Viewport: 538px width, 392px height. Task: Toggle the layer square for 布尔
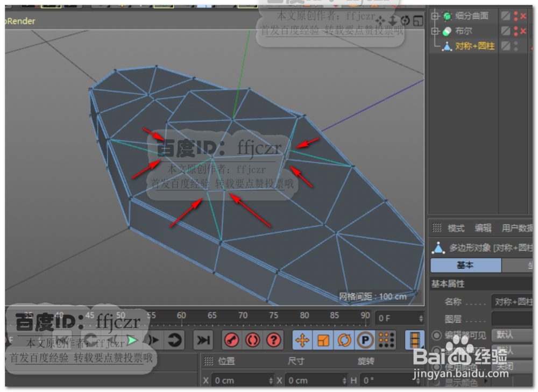[505, 31]
